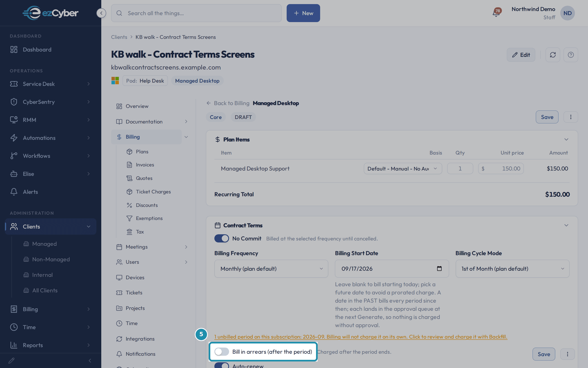
Task: Open the Billing Frequency dropdown
Action: tap(271, 269)
